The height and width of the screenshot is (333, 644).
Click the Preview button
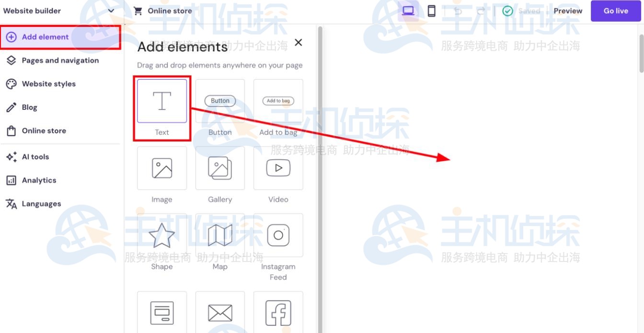click(x=569, y=10)
